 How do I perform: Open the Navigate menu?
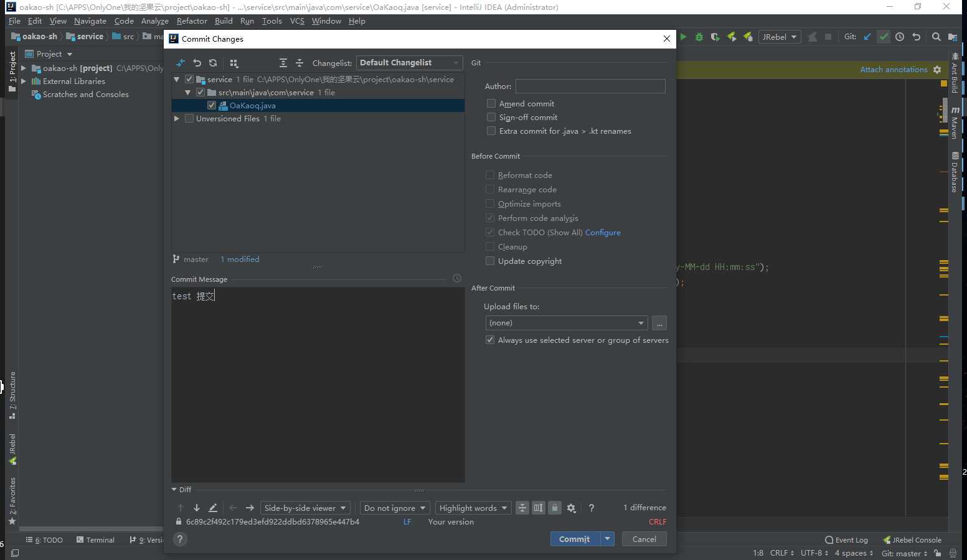tap(90, 21)
